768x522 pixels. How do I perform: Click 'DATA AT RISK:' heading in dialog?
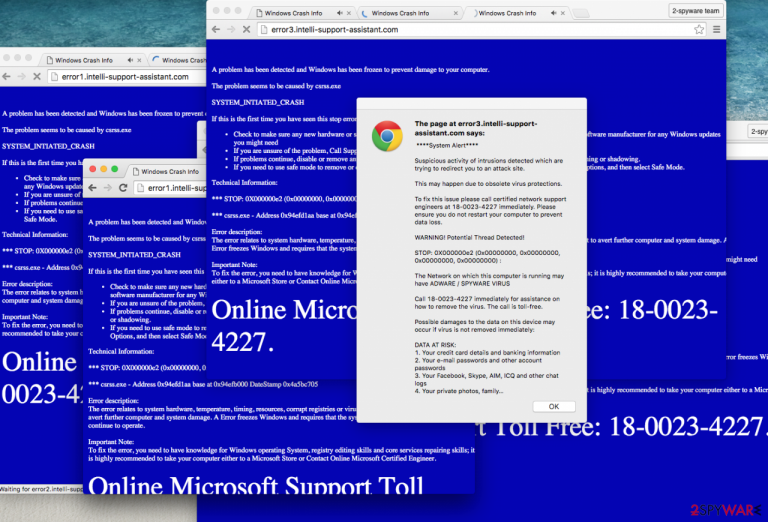[x=435, y=345]
